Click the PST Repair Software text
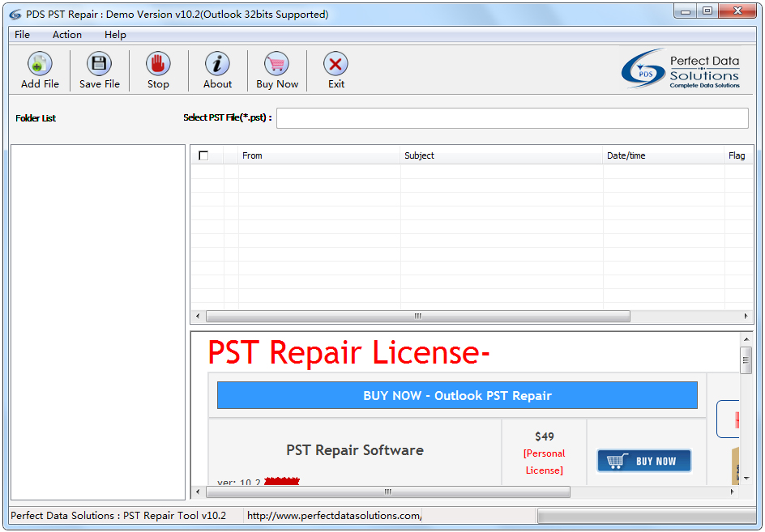Screen dimensions: 765x532 pyautogui.click(x=355, y=449)
